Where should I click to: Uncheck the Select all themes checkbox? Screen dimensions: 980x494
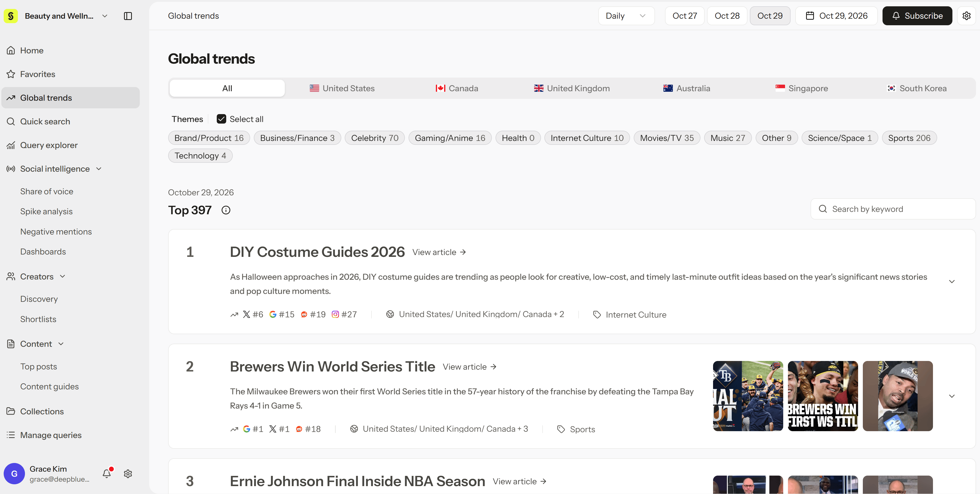click(221, 119)
